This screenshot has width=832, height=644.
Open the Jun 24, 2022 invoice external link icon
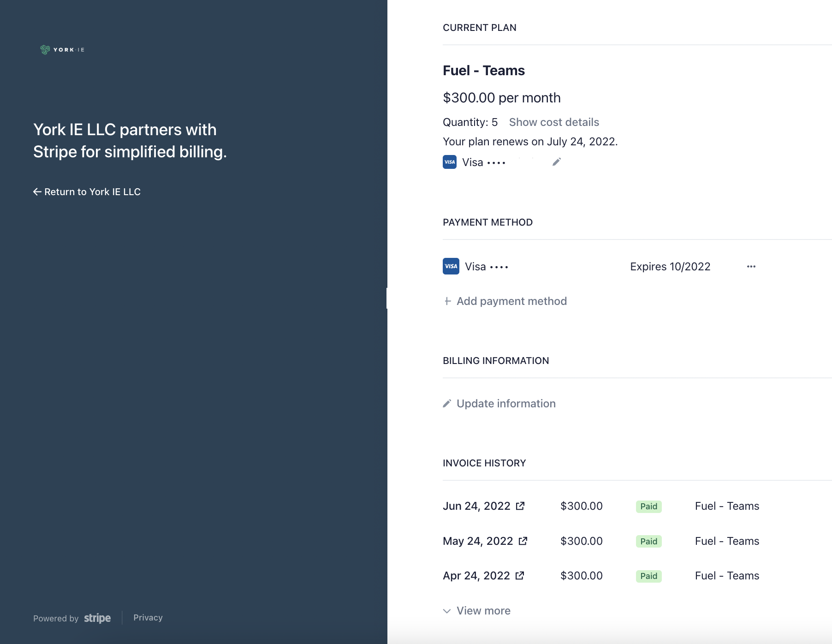tap(520, 506)
